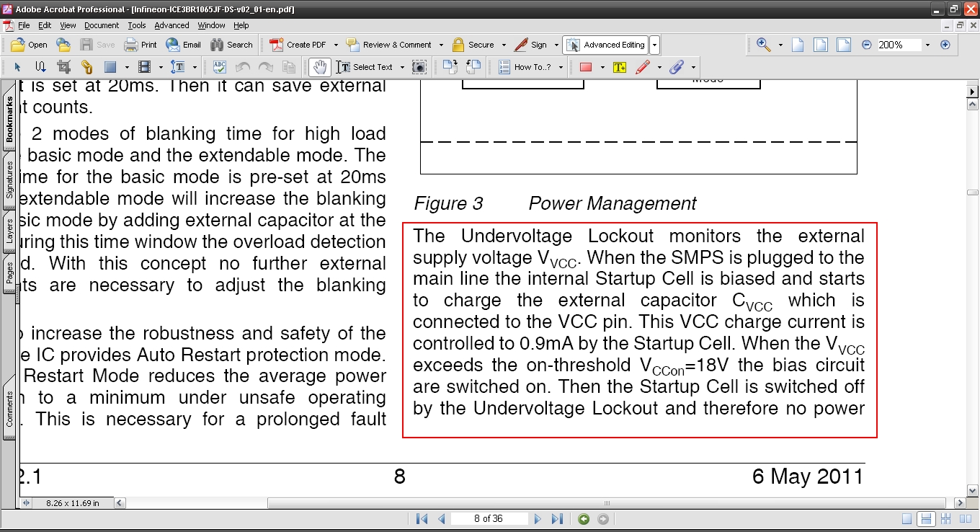
Task: Select the Snapshot camera tool
Action: pos(419,67)
